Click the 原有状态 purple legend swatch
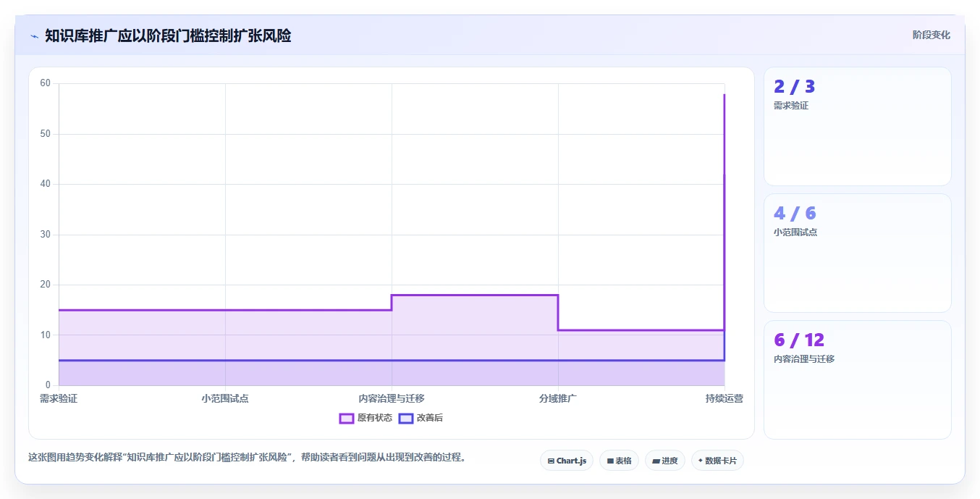Screen dimensions: 980x499 [347, 418]
